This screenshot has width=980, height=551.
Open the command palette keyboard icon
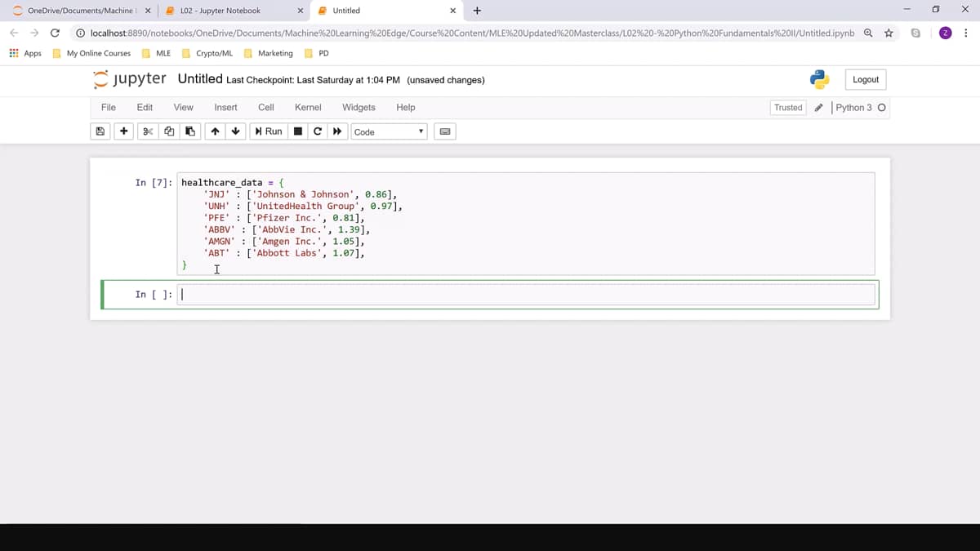coord(445,131)
